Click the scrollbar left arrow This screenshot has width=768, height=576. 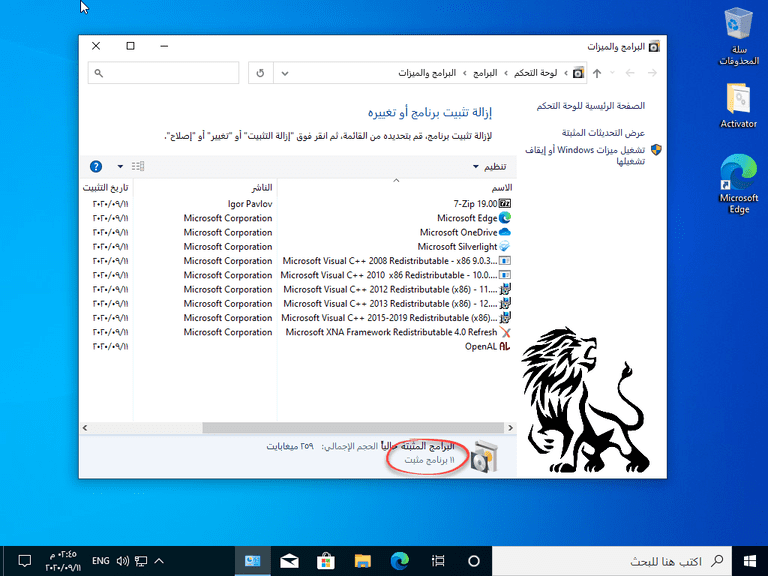85,428
